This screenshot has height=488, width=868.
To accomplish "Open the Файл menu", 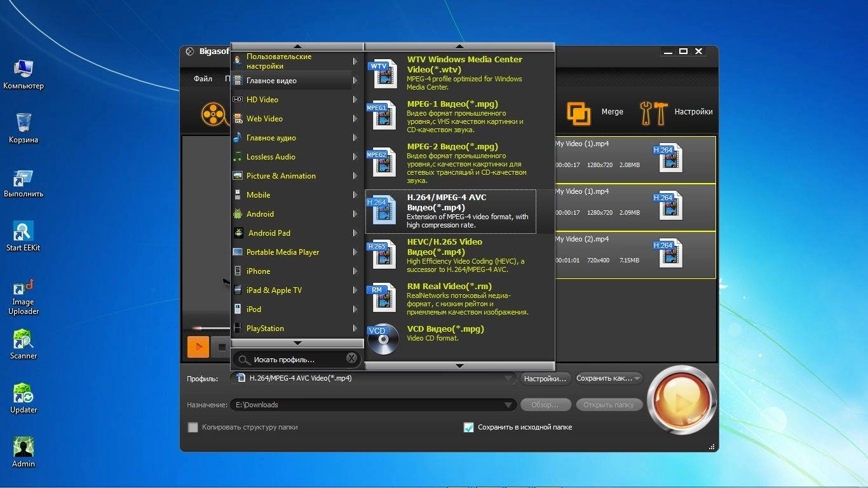I will 203,79.
